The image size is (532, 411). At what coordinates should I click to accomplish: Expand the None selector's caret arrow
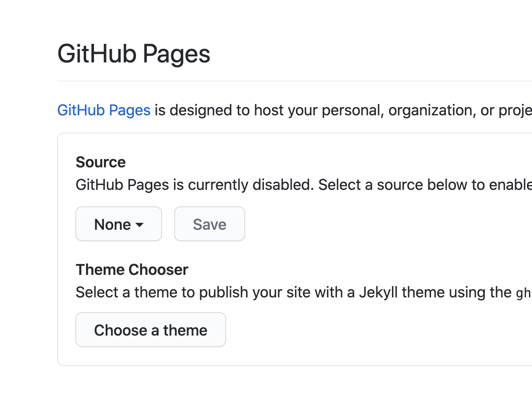(x=139, y=225)
